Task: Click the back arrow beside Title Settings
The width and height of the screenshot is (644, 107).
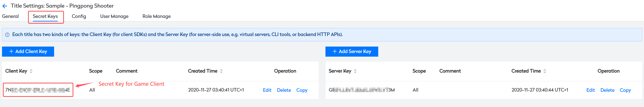Action: coord(5,6)
